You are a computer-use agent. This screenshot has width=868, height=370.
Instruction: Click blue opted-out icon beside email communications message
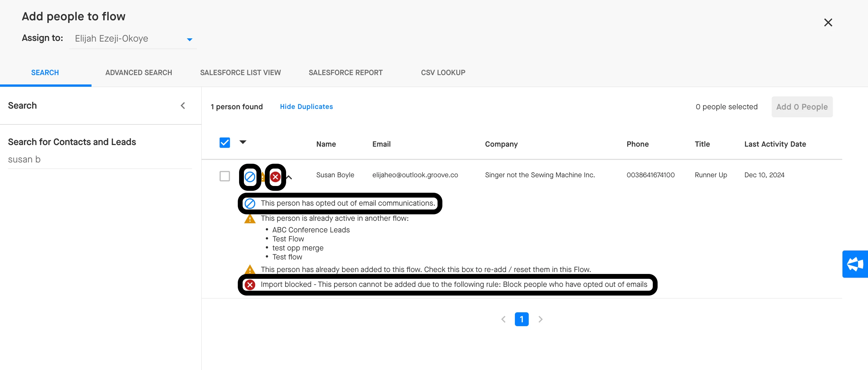point(250,204)
